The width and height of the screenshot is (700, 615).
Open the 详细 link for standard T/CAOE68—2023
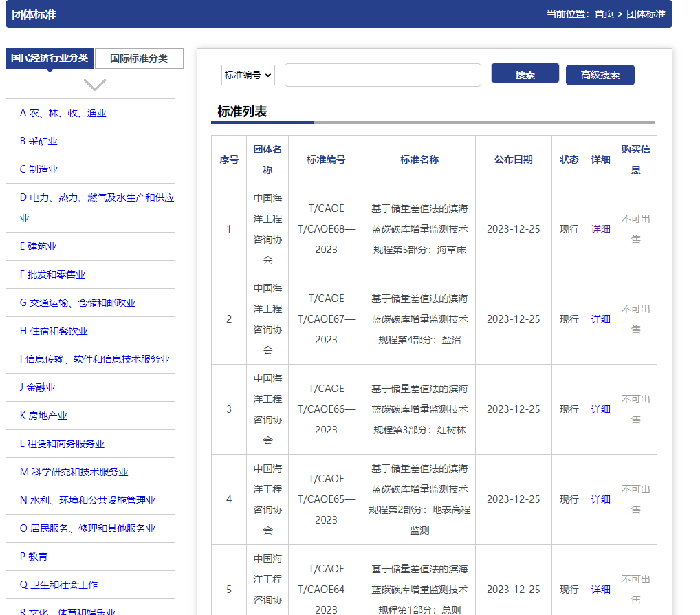[x=600, y=228]
